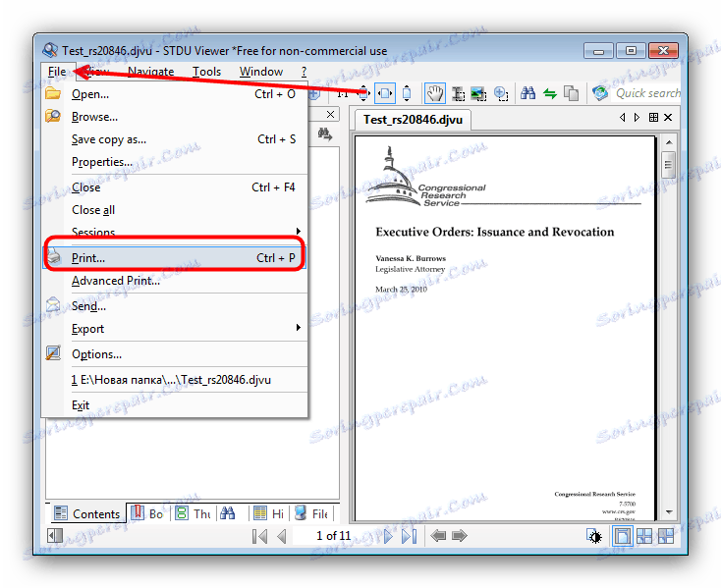721x588 pixels.
Task: Click the Fit width zoom icon
Action: pyautogui.click(x=385, y=93)
